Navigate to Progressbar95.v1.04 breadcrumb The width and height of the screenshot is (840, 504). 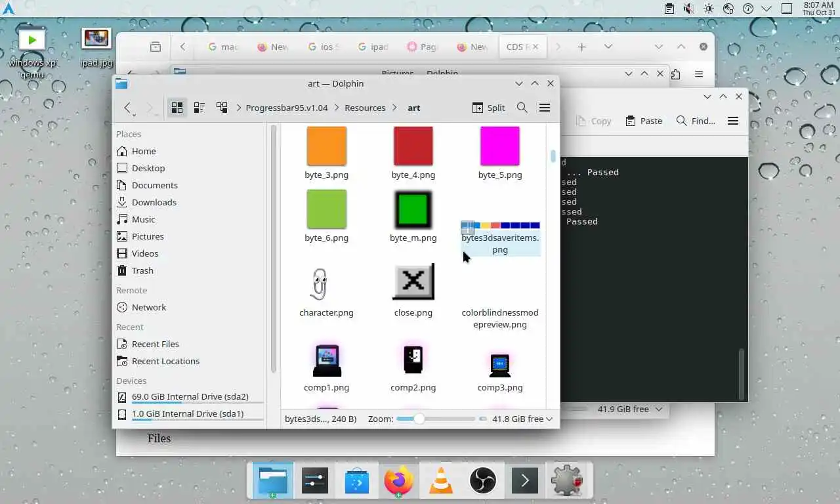coord(287,108)
